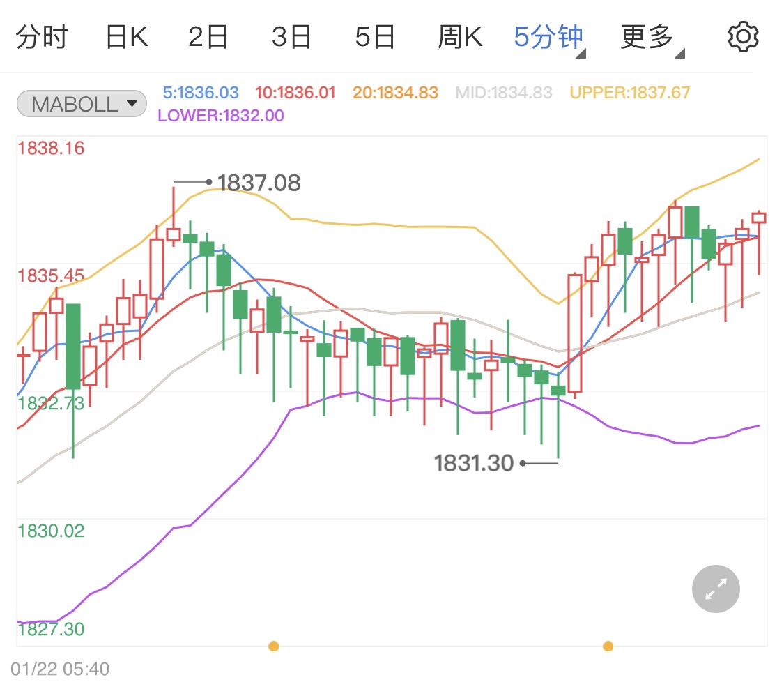Click the 1838.16 axis label
The width and height of the screenshot is (784, 689).
tap(51, 148)
